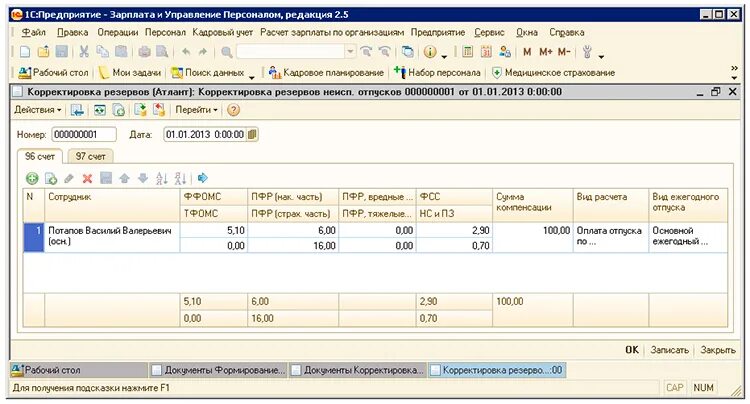
Task: Open Медицинское страхование panel button
Action: tap(553, 73)
